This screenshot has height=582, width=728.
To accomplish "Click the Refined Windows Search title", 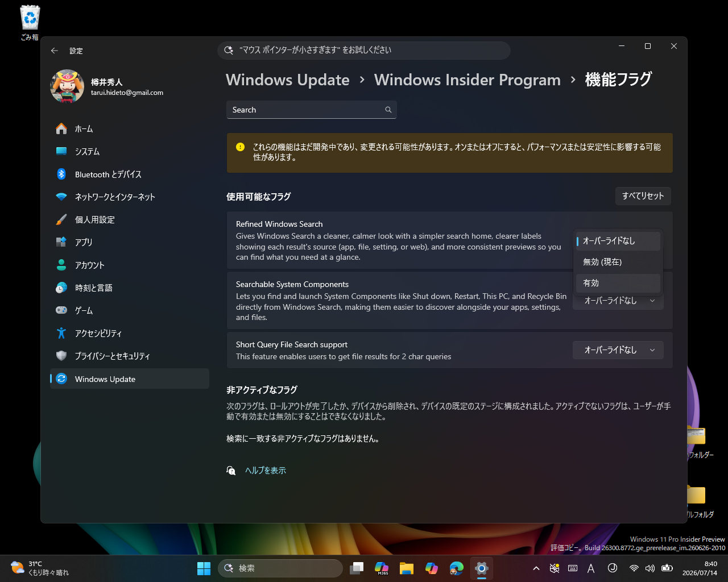I will [279, 224].
